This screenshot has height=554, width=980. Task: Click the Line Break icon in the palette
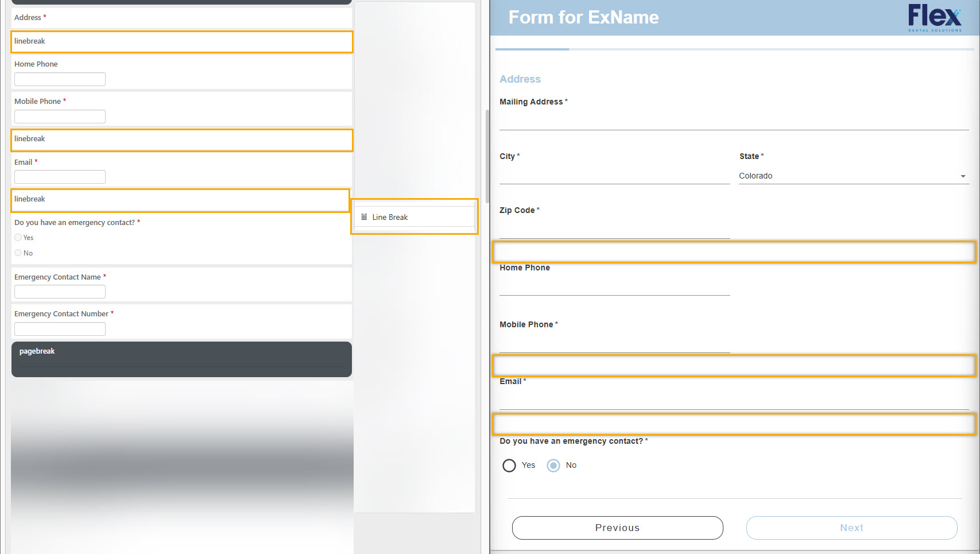pos(364,217)
